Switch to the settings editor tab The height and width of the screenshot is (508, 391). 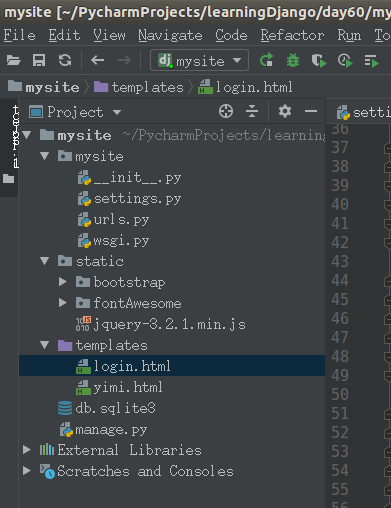363,113
